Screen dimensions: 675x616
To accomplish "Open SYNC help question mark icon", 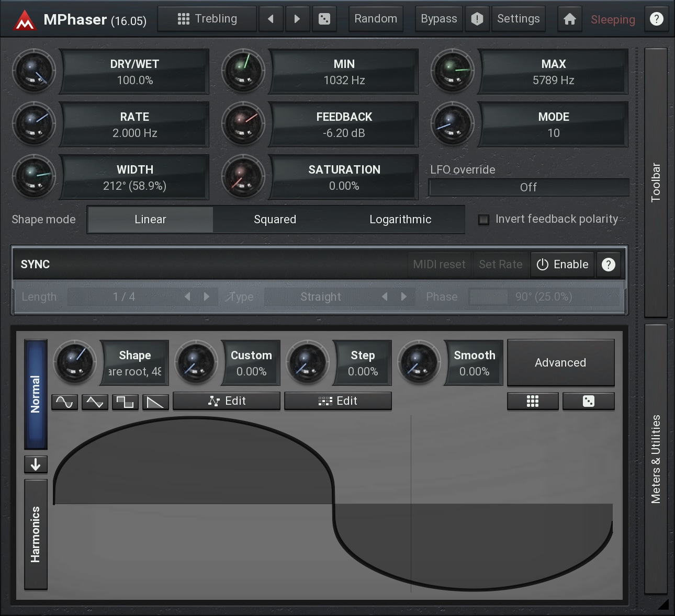I will click(609, 265).
